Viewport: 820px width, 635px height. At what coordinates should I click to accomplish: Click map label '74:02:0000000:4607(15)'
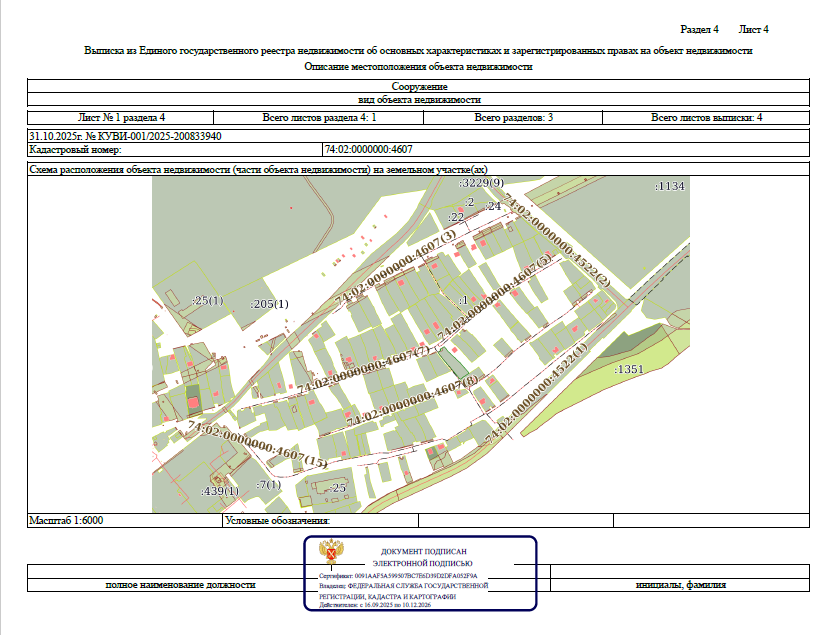[257, 445]
